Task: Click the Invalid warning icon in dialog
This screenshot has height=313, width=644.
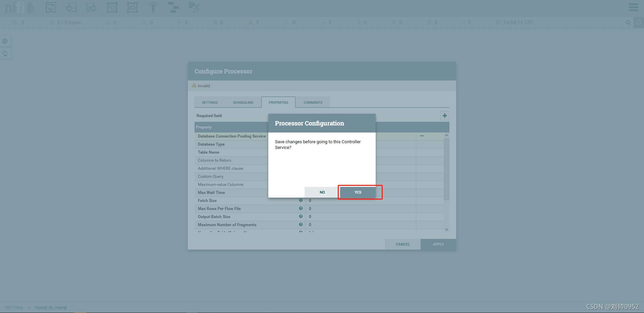Action: [x=194, y=86]
